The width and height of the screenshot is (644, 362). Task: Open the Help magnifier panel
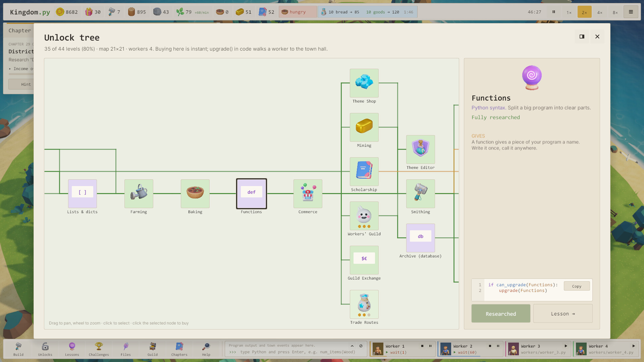tap(206, 349)
